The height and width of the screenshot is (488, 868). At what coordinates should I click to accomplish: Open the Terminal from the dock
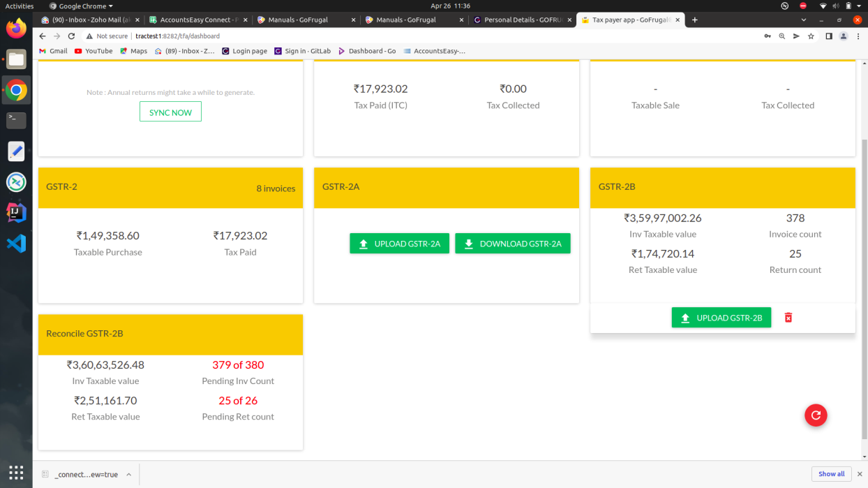[16, 120]
